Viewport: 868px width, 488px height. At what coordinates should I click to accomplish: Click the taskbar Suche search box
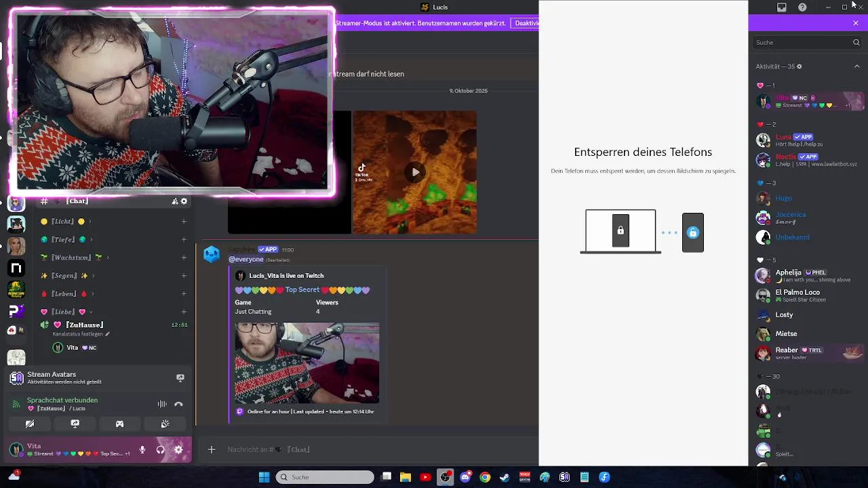tap(325, 477)
